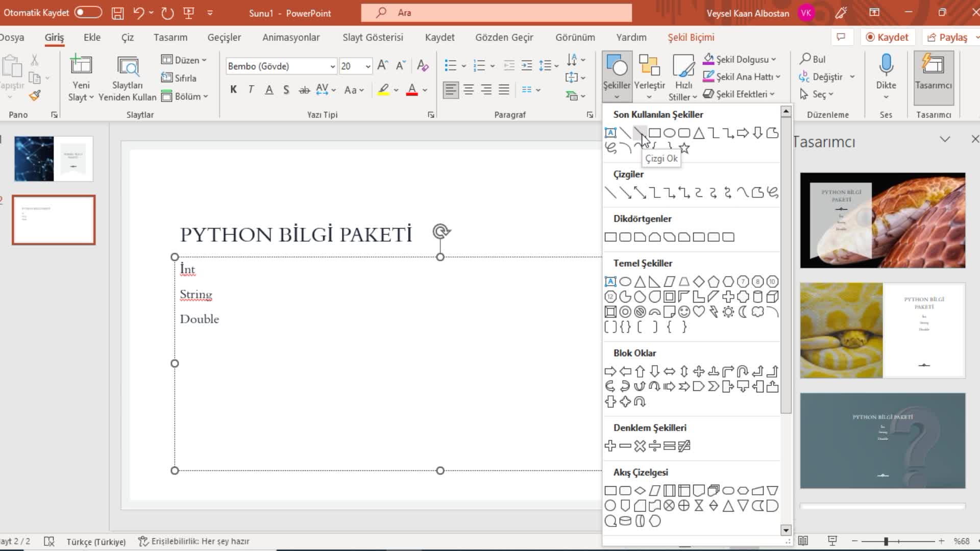
Task: Pick the first rectangle under Dikdörtgenler
Action: click(610, 237)
